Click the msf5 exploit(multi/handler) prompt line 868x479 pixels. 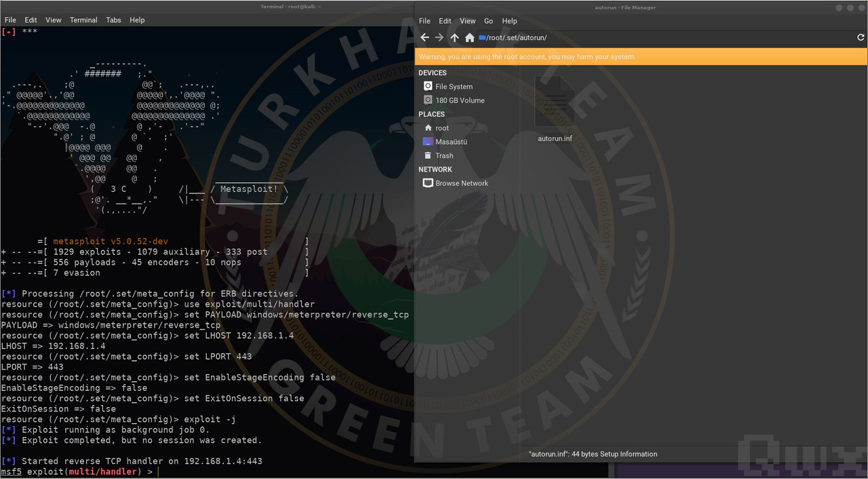pos(77,472)
